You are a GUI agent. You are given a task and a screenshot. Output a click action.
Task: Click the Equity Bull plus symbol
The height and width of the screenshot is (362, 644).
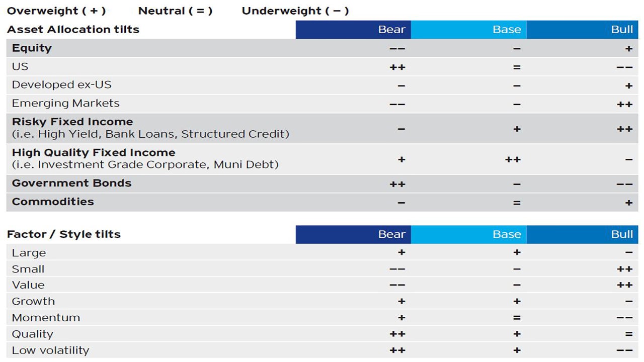tap(628, 49)
